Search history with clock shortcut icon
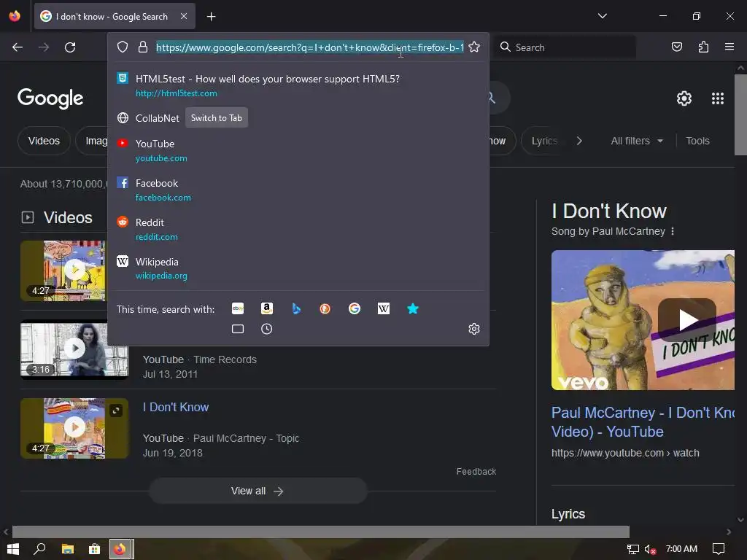 pos(267,329)
